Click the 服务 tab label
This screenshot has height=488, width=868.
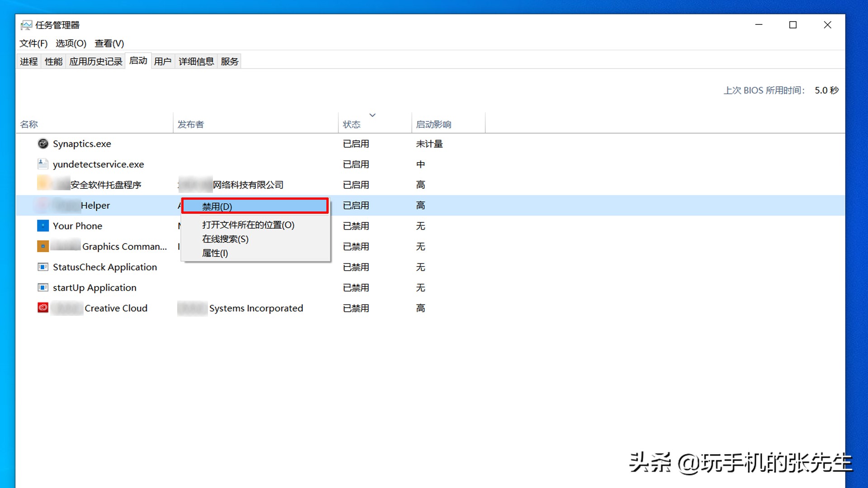[231, 61]
